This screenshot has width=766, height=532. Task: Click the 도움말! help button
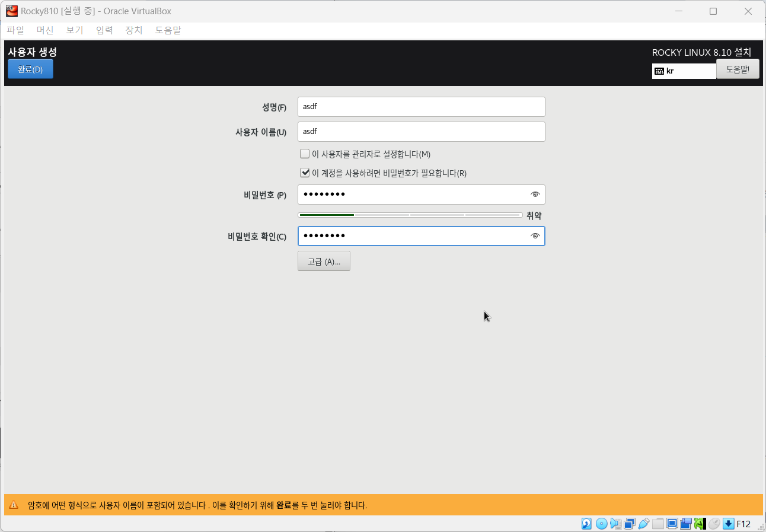click(x=738, y=69)
